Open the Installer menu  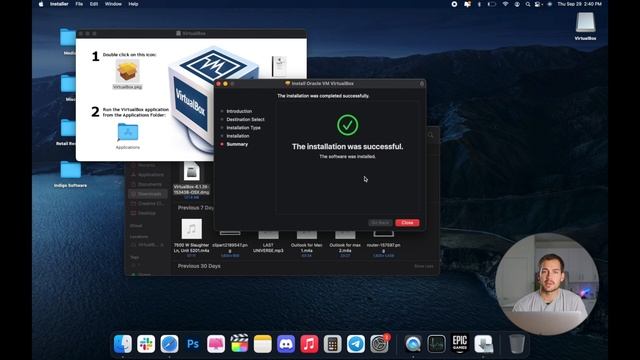pyautogui.click(x=59, y=4)
